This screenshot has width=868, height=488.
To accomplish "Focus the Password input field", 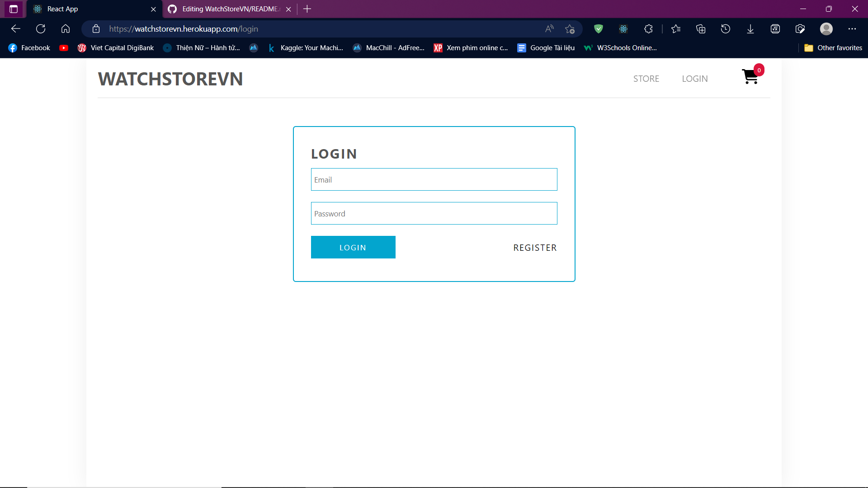I will [x=434, y=214].
